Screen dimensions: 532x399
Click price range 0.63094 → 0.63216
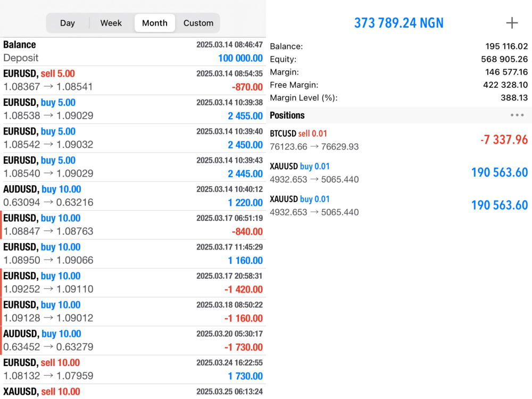click(48, 203)
